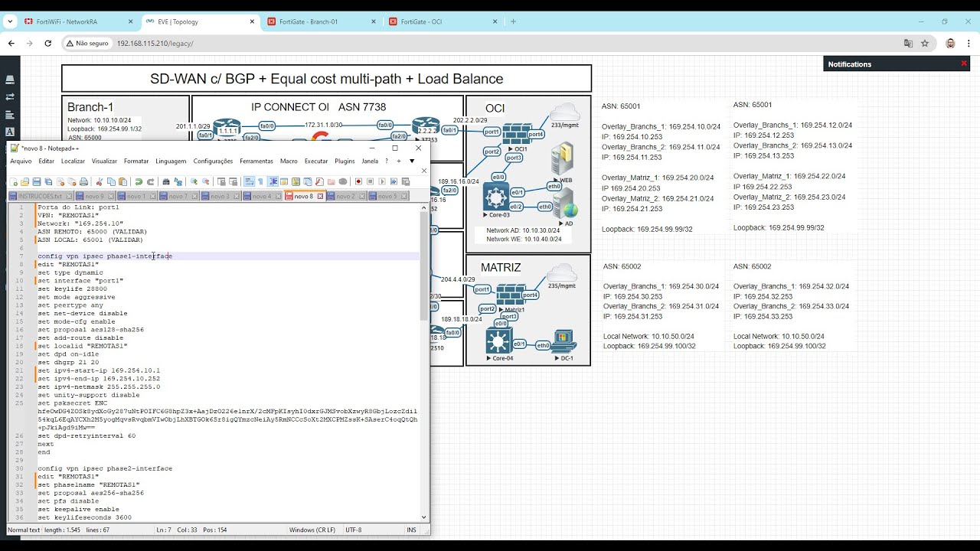Click the Start macro recording red button
This screenshot has height=551, width=980.
pos(358,182)
